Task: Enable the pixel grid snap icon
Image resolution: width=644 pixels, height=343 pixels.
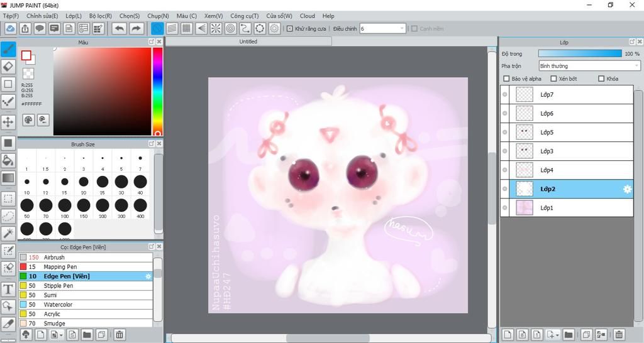Action: click(x=186, y=29)
